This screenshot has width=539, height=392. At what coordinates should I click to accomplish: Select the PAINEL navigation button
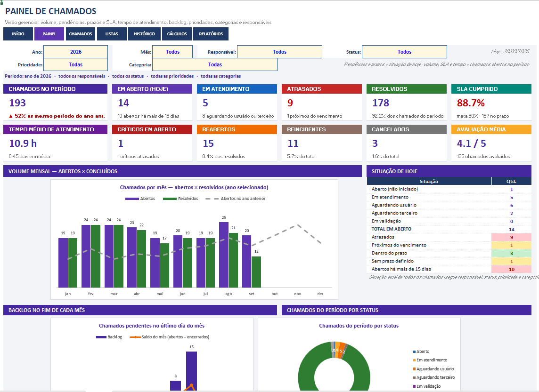click(x=49, y=34)
